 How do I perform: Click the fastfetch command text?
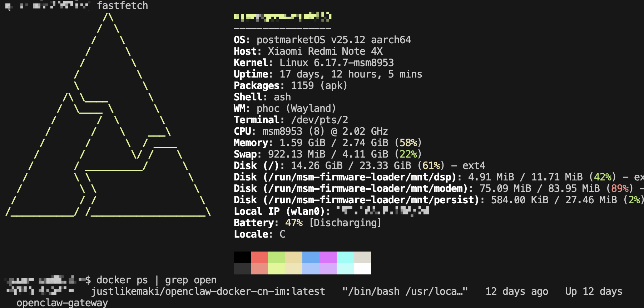click(122, 6)
